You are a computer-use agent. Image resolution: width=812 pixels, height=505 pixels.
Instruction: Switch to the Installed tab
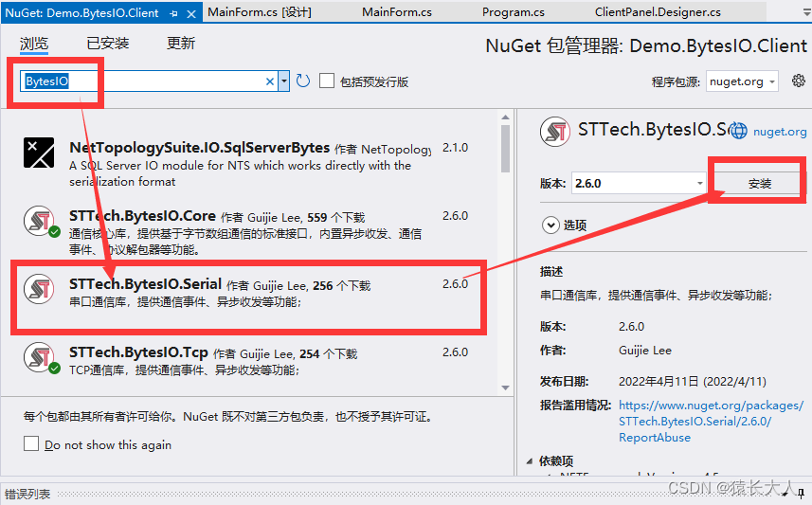point(108,44)
